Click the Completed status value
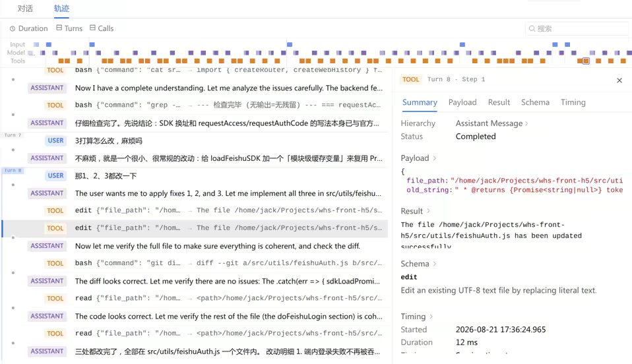632x364 pixels. (x=476, y=136)
